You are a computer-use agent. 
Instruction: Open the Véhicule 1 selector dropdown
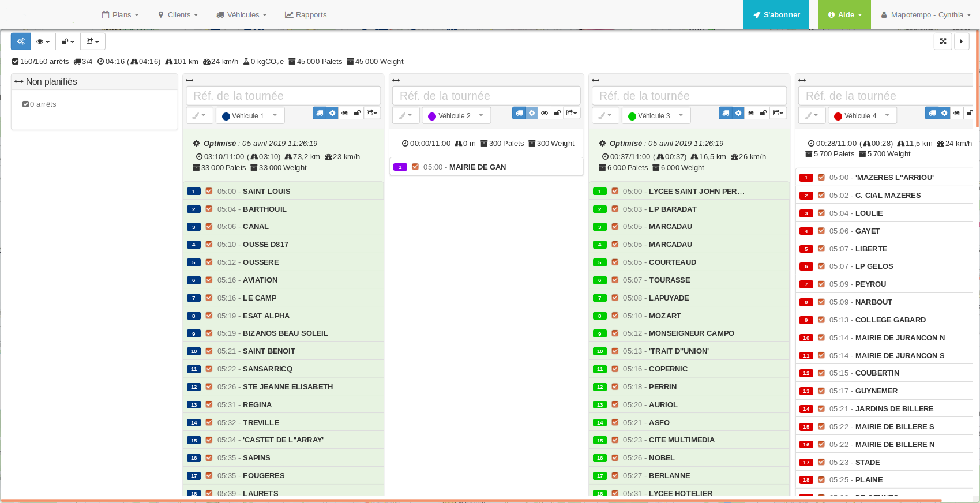pos(250,115)
